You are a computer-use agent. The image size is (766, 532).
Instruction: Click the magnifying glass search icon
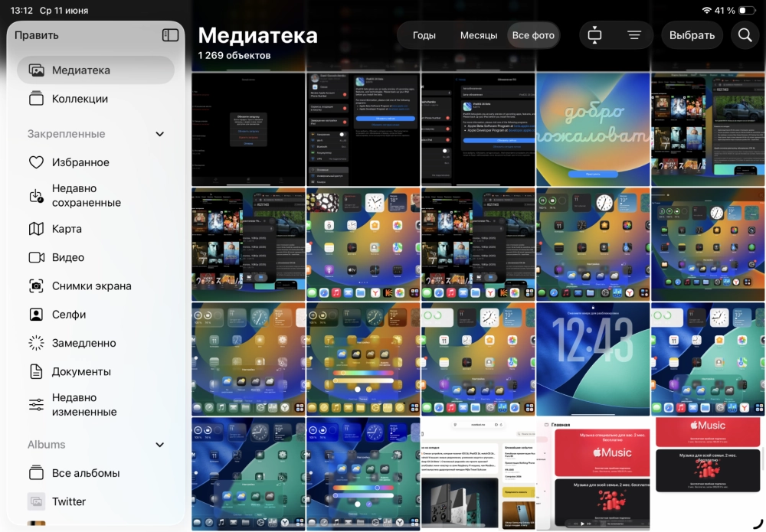[745, 35]
